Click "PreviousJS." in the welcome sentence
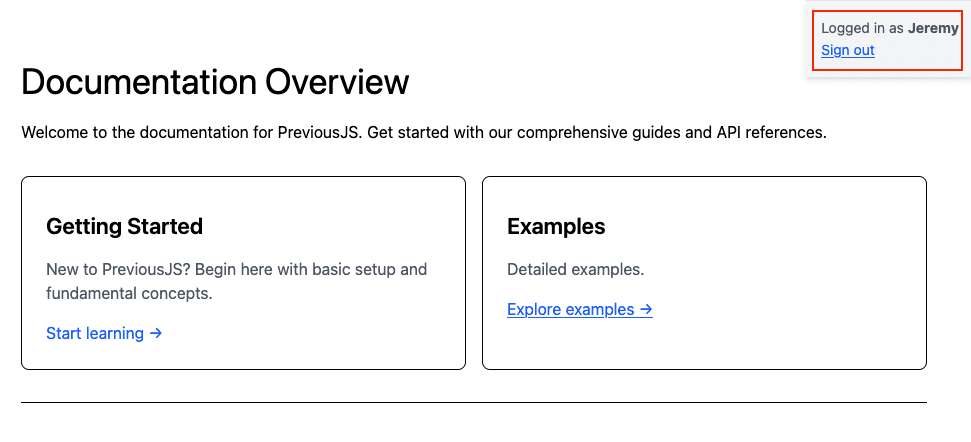This screenshot has height=442, width=971. point(320,132)
